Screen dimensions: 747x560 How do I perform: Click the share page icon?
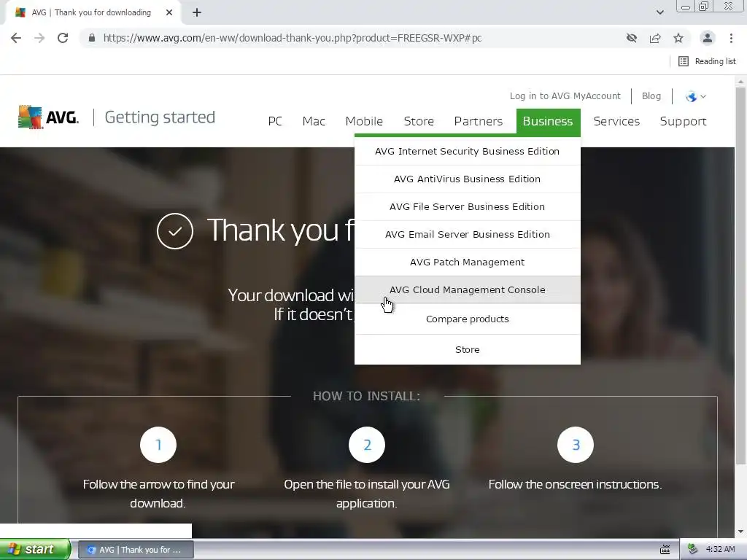655,38
